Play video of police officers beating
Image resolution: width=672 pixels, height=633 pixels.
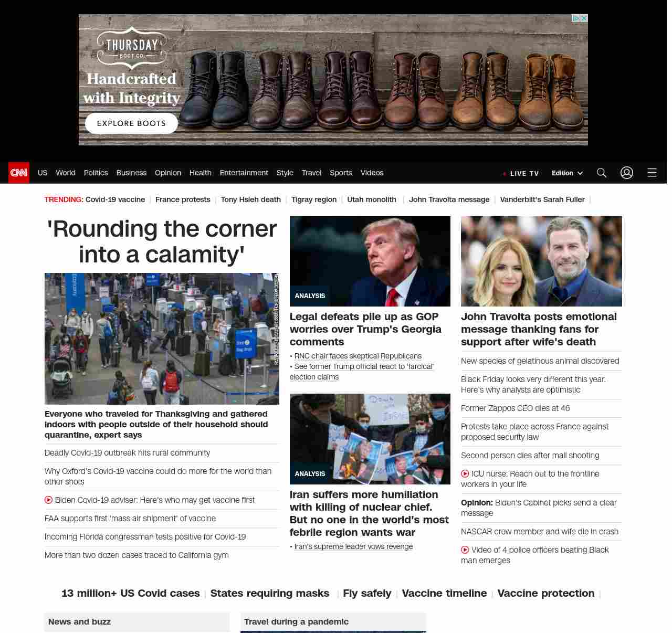pyautogui.click(x=465, y=550)
